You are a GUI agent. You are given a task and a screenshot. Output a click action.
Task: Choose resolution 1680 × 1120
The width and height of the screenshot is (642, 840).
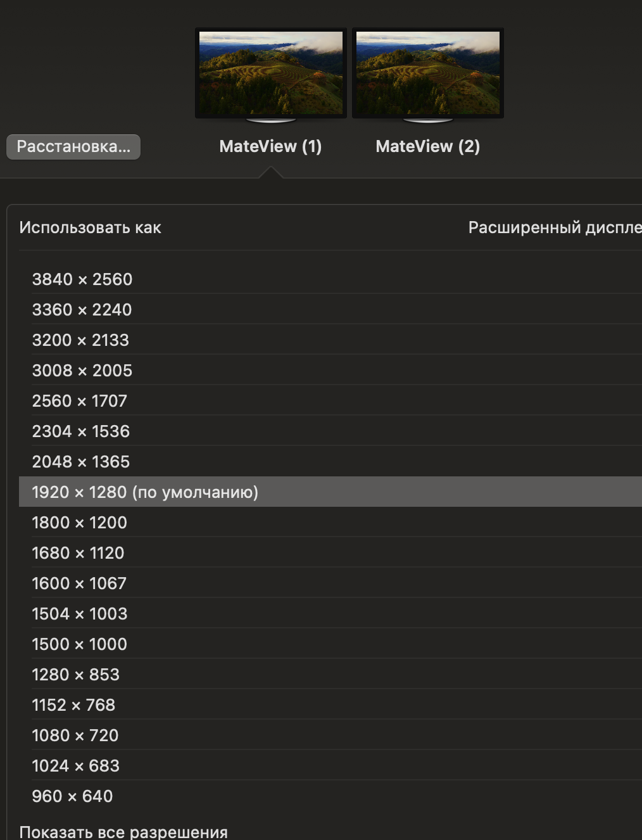coord(330,552)
